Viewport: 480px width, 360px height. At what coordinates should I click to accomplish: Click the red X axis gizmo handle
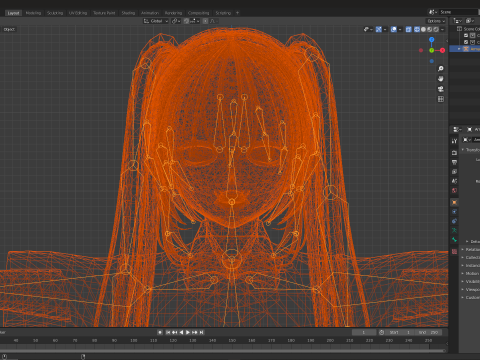(x=442, y=50)
